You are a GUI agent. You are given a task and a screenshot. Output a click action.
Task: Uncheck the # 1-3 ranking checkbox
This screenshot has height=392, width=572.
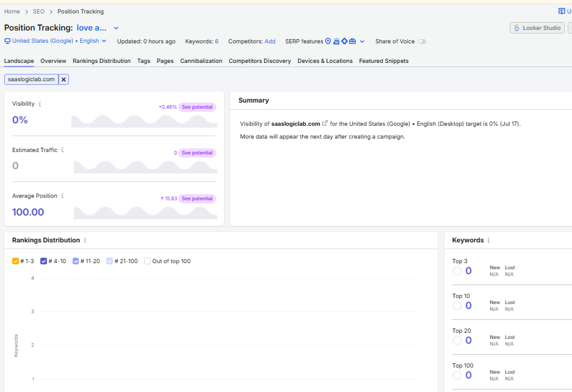(x=15, y=261)
